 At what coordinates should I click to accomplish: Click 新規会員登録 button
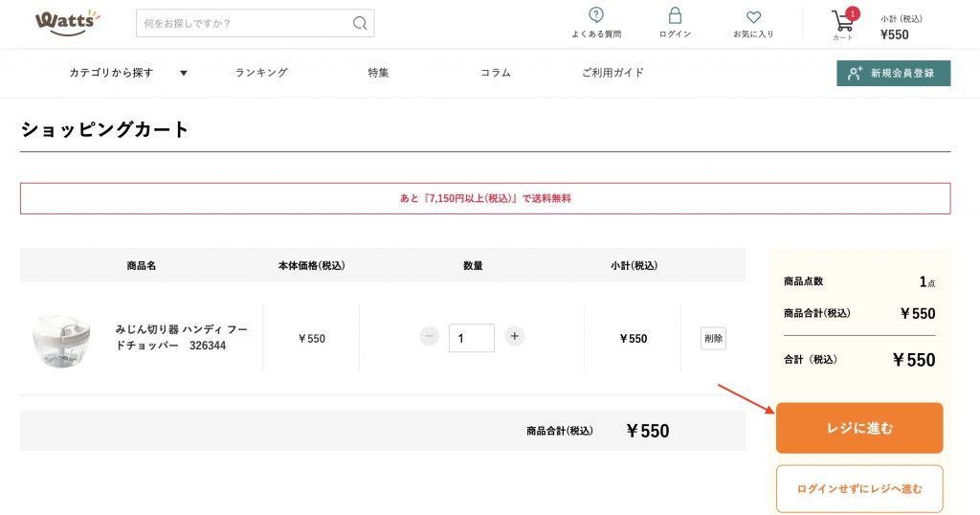pyautogui.click(x=893, y=73)
